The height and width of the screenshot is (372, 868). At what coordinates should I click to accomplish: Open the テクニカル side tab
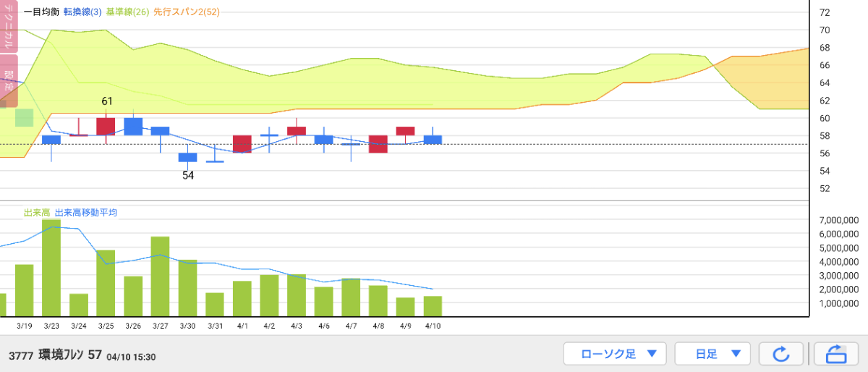(9, 27)
